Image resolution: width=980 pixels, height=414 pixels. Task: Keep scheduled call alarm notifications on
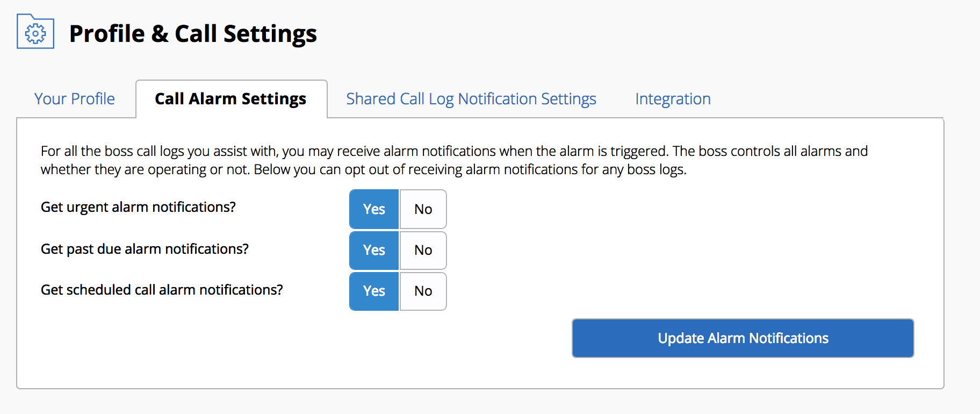[x=373, y=291]
